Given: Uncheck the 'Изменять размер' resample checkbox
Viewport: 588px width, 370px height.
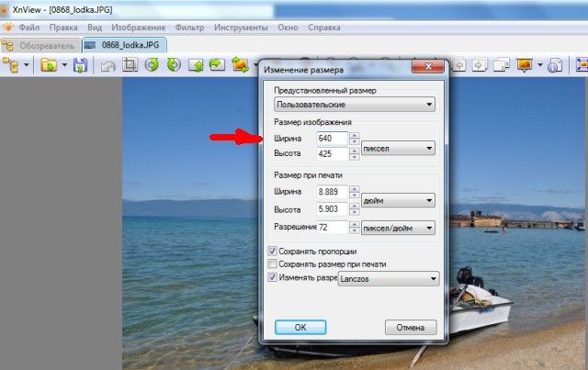Looking at the screenshot, I should click(272, 276).
